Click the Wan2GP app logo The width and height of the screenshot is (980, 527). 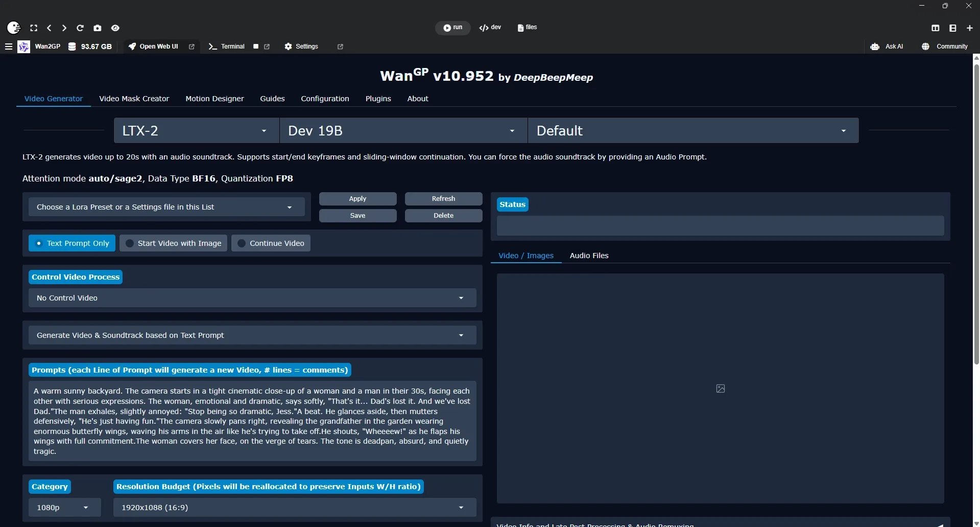click(x=23, y=47)
